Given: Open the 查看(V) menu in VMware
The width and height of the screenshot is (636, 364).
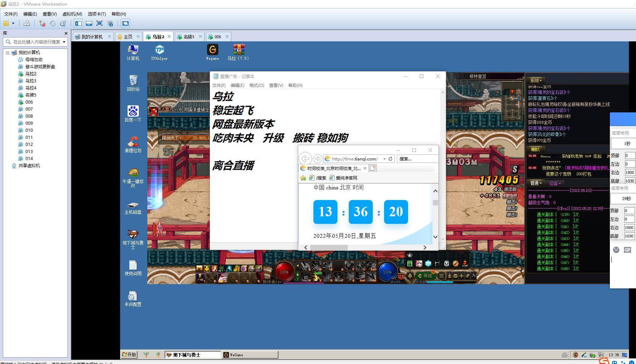Looking at the screenshot, I should pos(49,14).
